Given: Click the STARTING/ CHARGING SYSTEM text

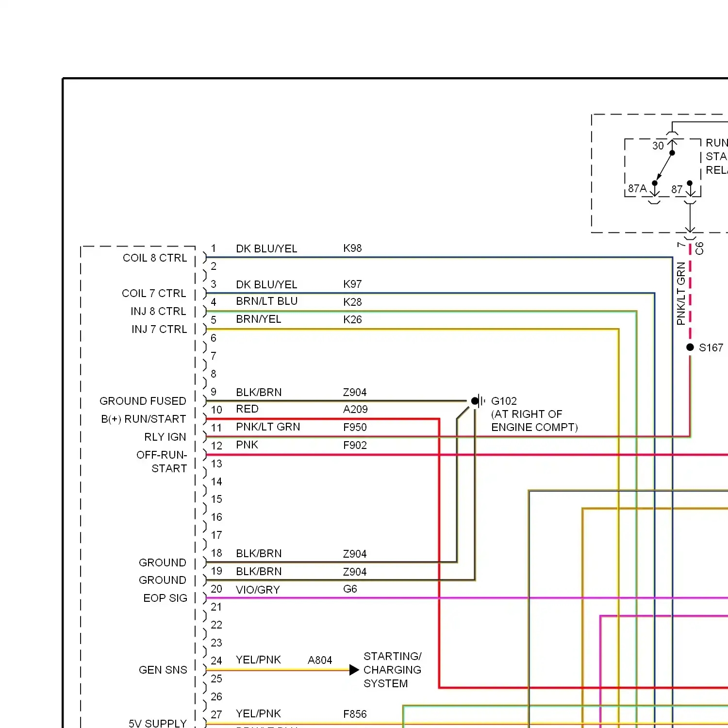Looking at the screenshot, I should [x=392, y=670].
